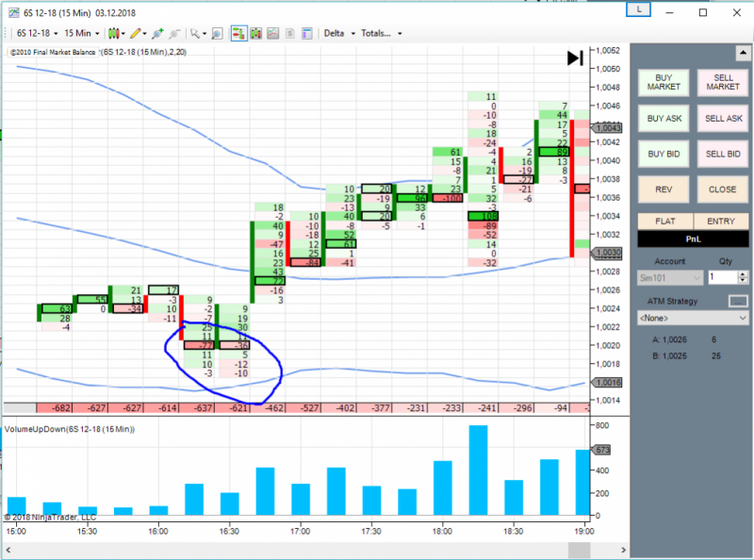The height and width of the screenshot is (560, 754).
Task: Click the 1,0030 price marker
Action: click(607, 253)
